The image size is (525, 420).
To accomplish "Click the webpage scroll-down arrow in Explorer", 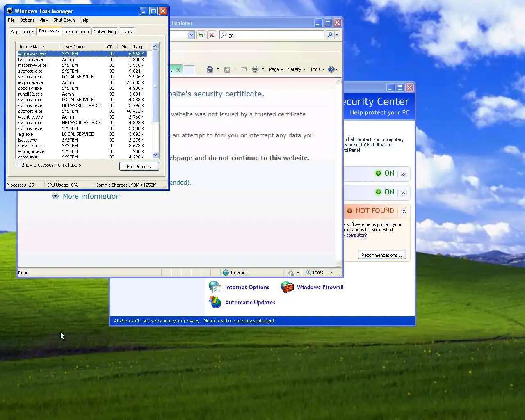I will pos(338,263).
